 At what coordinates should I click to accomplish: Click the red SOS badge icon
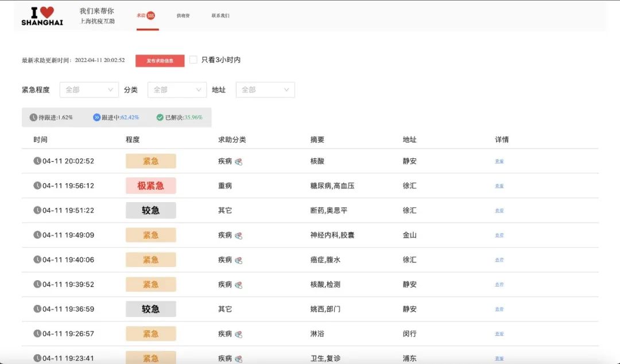tap(150, 16)
